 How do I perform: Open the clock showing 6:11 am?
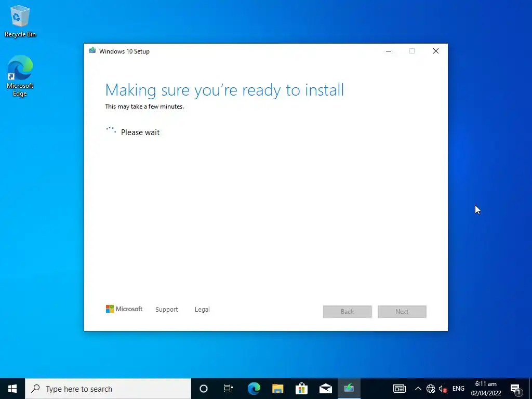point(486,389)
